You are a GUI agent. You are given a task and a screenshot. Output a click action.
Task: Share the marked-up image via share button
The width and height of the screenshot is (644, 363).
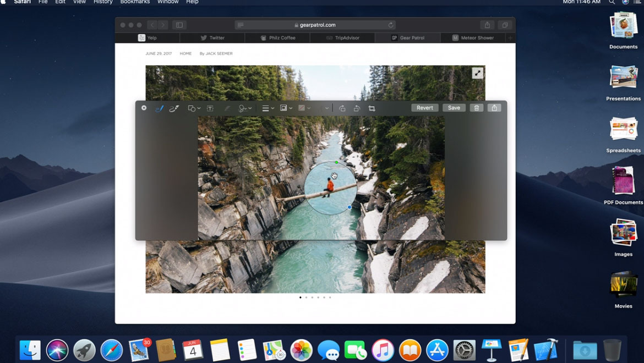click(x=494, y=108)
